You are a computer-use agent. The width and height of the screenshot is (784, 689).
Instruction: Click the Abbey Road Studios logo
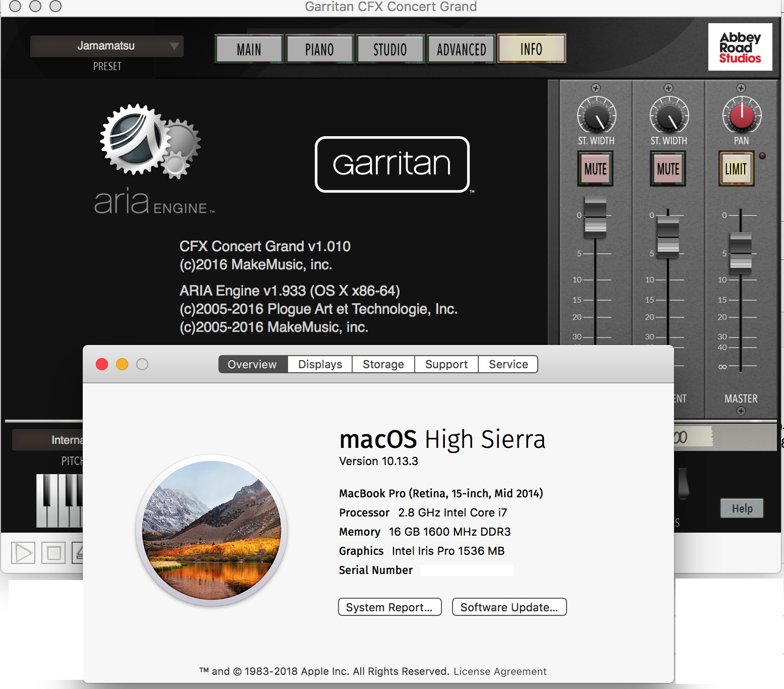click(740, 47)
